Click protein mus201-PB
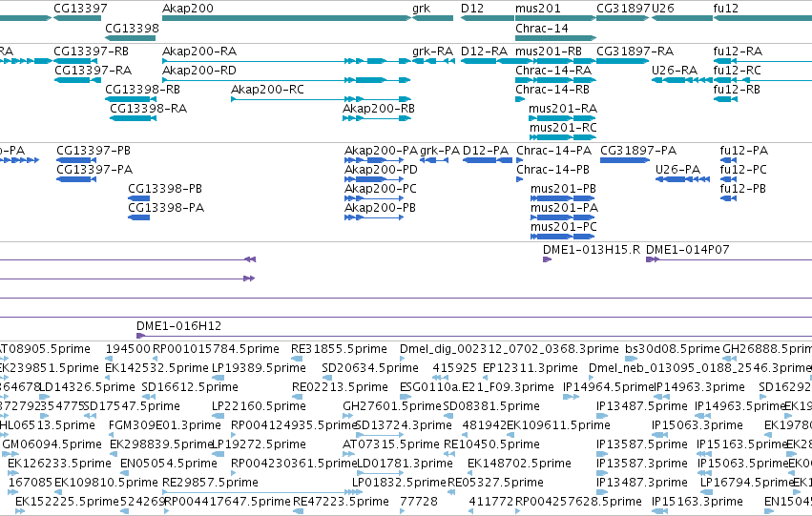The width and height of the screenshot is (812, 516). 563,189
